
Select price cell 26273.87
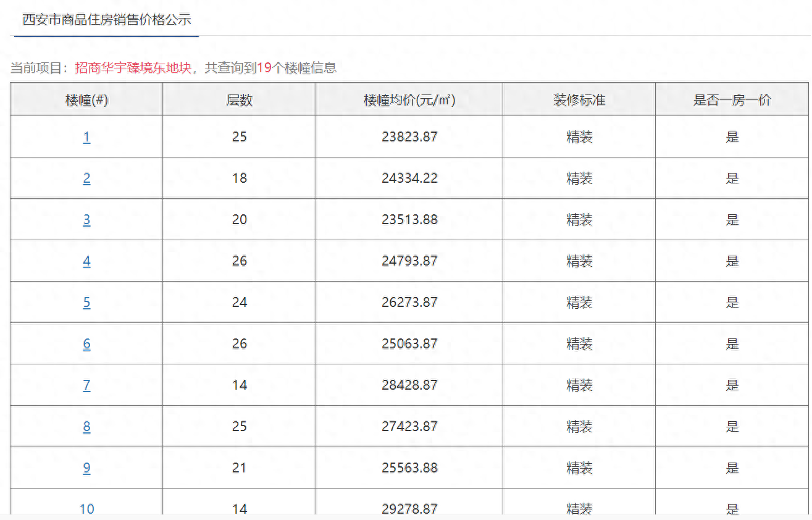coord(409,303)
